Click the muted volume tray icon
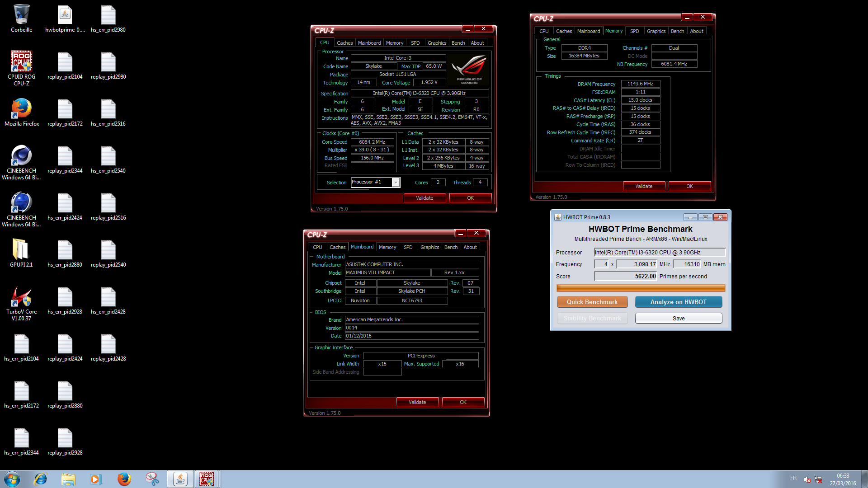Image resolution: width=868 pixels, height=488 pixels. click(807, 479)
